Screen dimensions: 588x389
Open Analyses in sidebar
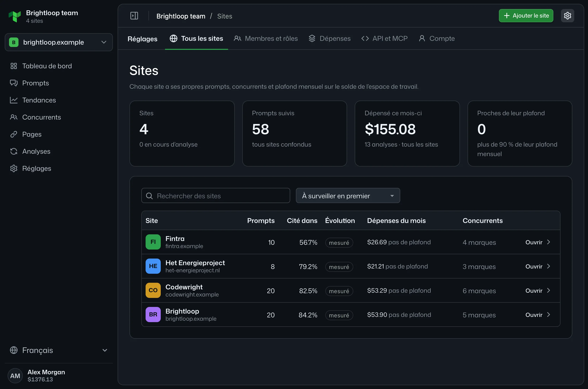click(x=59, y=151)
